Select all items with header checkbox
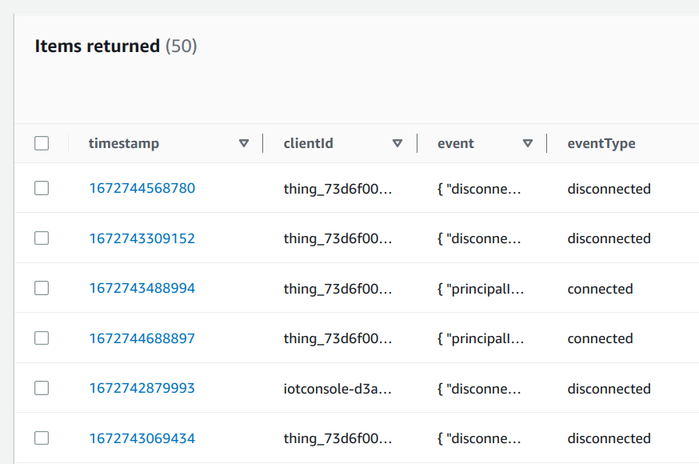The image size is (699, 464). 42,144
